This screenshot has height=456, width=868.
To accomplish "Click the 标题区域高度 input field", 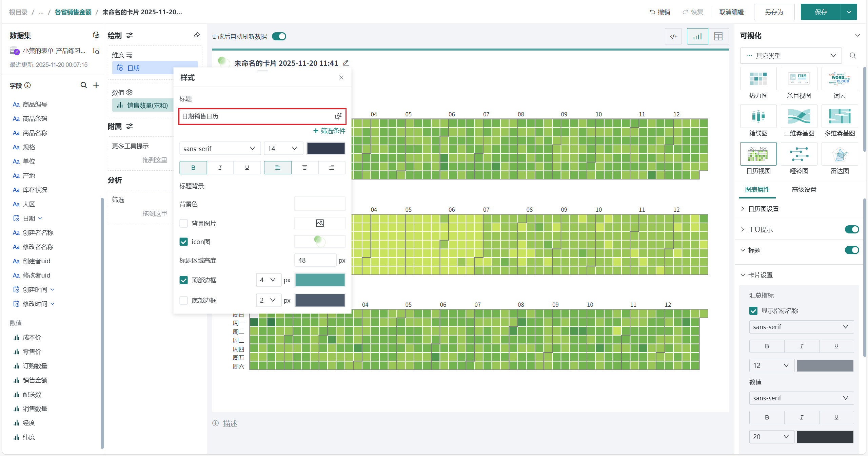I will tap(315, 260).
